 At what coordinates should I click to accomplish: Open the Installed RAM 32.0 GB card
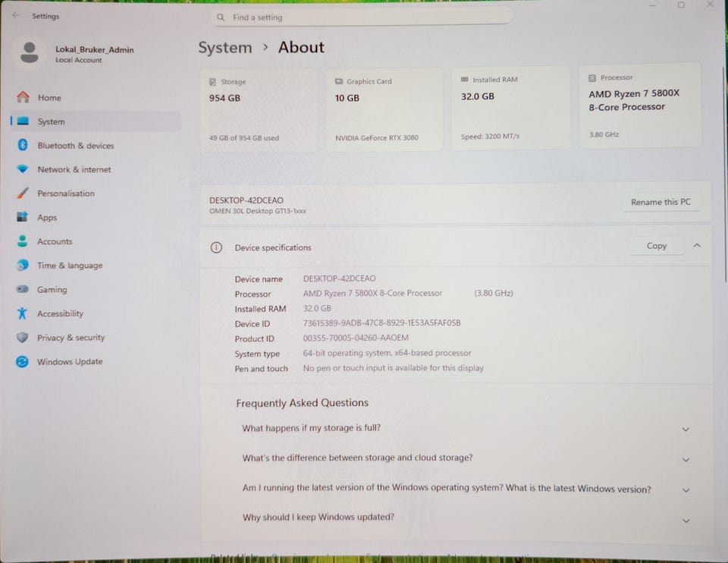[510, 108]
